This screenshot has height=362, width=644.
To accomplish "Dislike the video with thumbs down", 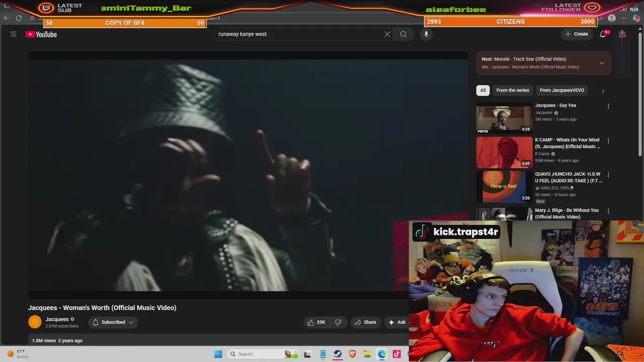I will tap(338, 322).
